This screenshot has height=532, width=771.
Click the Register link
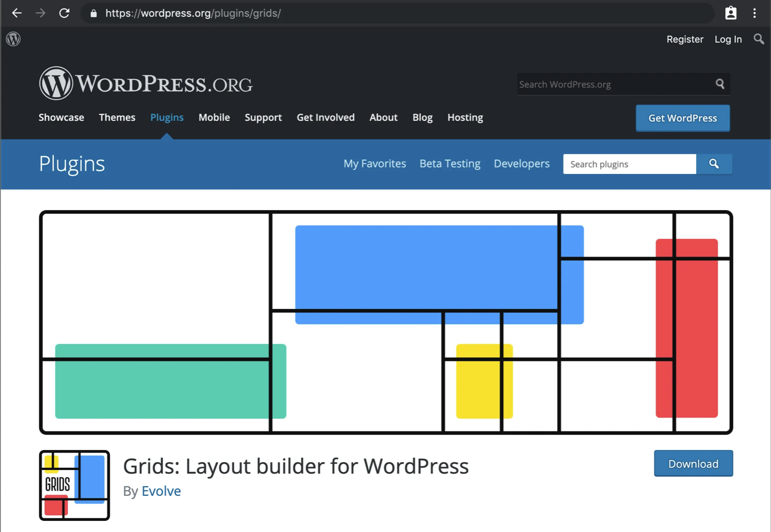[685, 39]
